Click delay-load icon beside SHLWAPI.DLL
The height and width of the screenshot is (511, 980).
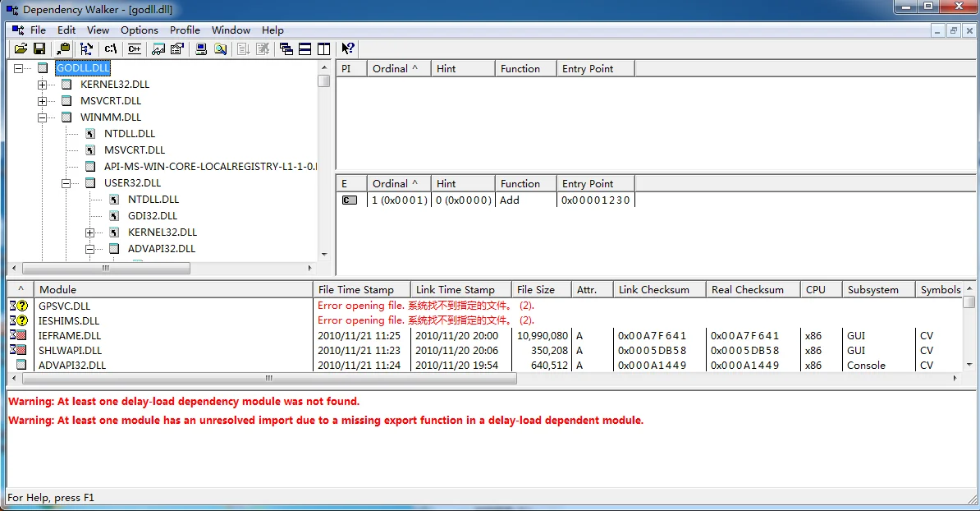(19, 350)
